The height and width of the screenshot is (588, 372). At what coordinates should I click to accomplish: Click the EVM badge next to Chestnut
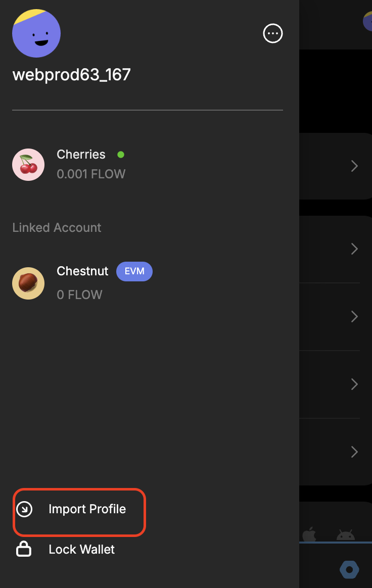click(x=134, y=271)
